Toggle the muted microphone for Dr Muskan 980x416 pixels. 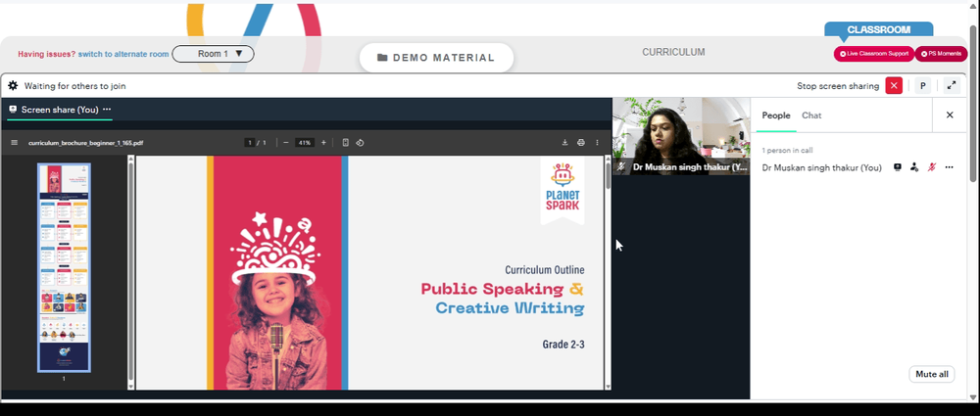(932, 167)
